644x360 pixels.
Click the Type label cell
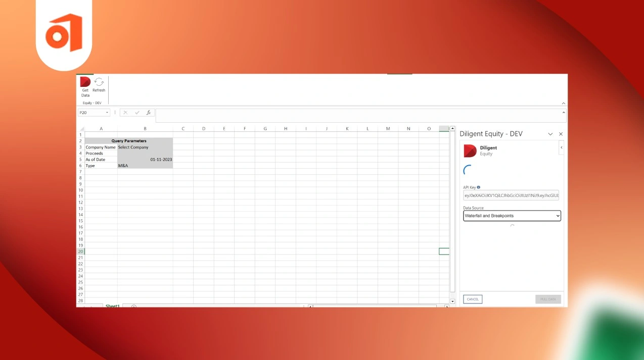tap(101, 166)
